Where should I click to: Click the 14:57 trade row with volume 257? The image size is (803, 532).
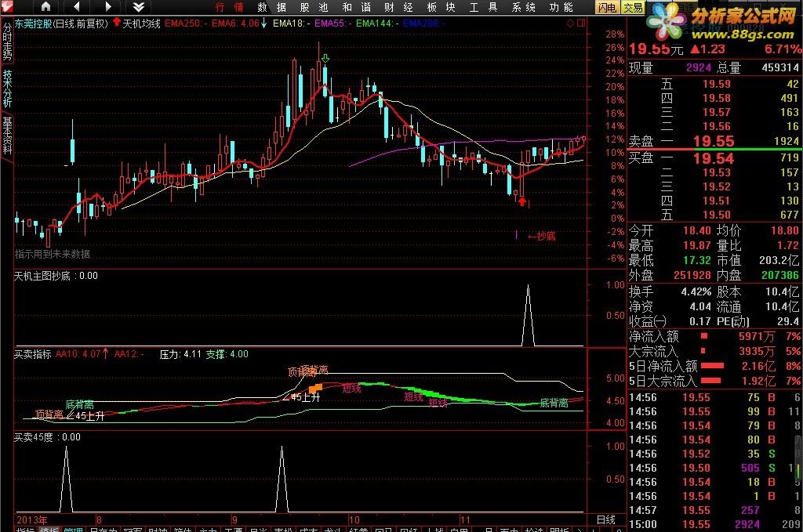pyautogui.click(x=714, y=510)
